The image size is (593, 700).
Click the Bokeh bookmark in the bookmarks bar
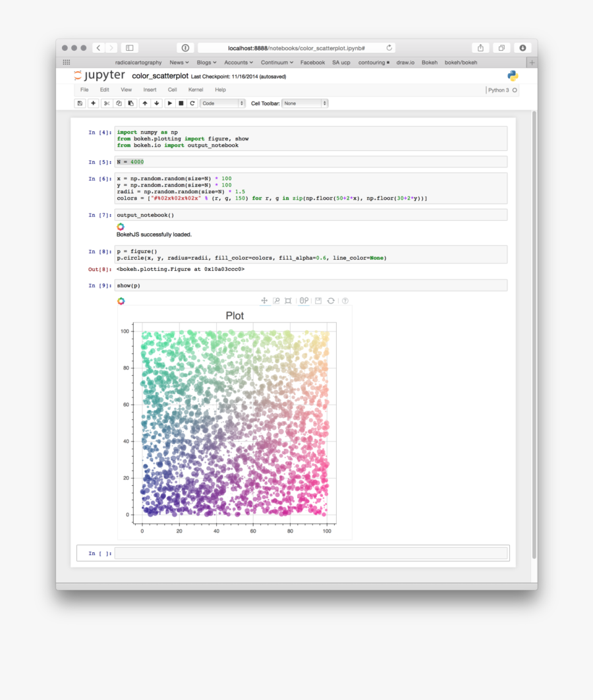pyautogui.click(x=430, y=62)
